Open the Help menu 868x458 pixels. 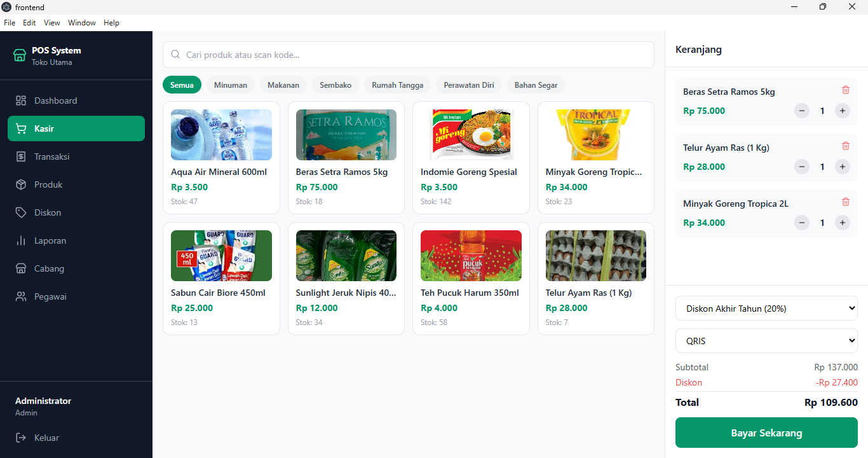(x=111, y=23)
